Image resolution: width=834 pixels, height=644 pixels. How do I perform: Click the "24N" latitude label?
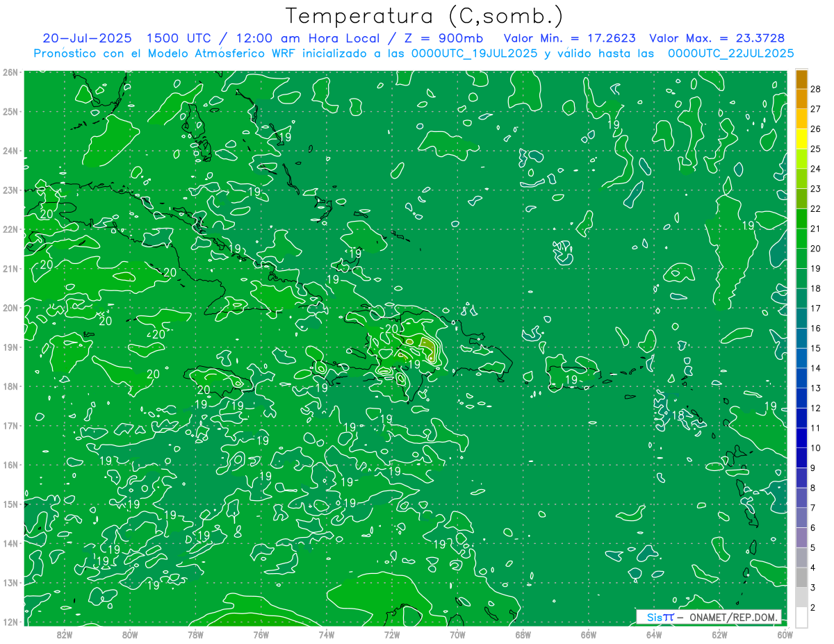(x=10, y=151)
